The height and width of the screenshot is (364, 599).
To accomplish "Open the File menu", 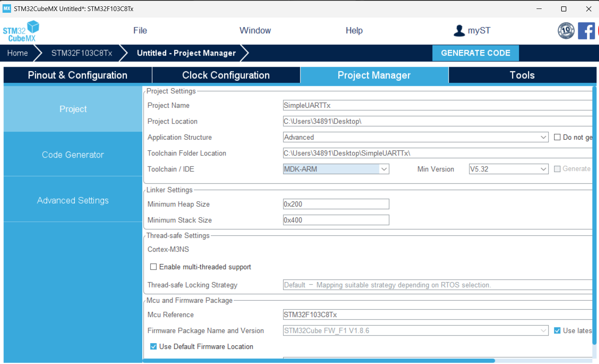I will click(x=140, y=31).
